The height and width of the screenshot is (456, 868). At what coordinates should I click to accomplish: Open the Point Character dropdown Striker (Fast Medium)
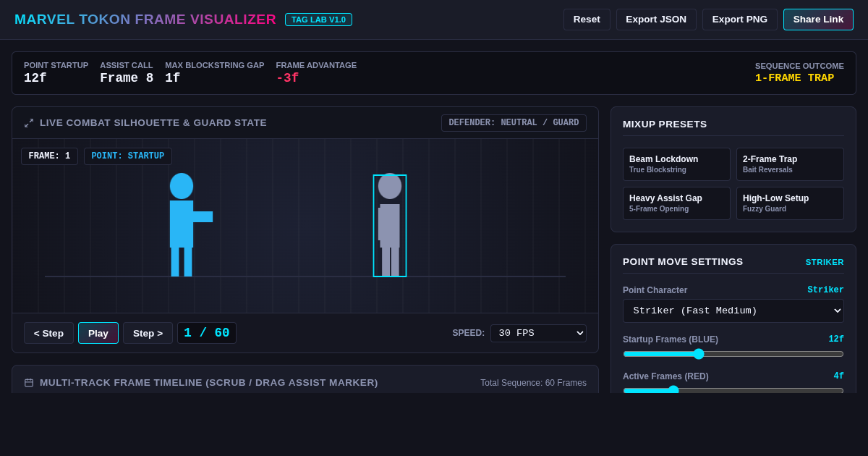(733, 311)
